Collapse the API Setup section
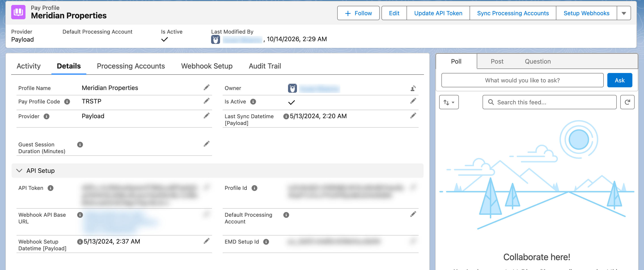 [19, 171]
